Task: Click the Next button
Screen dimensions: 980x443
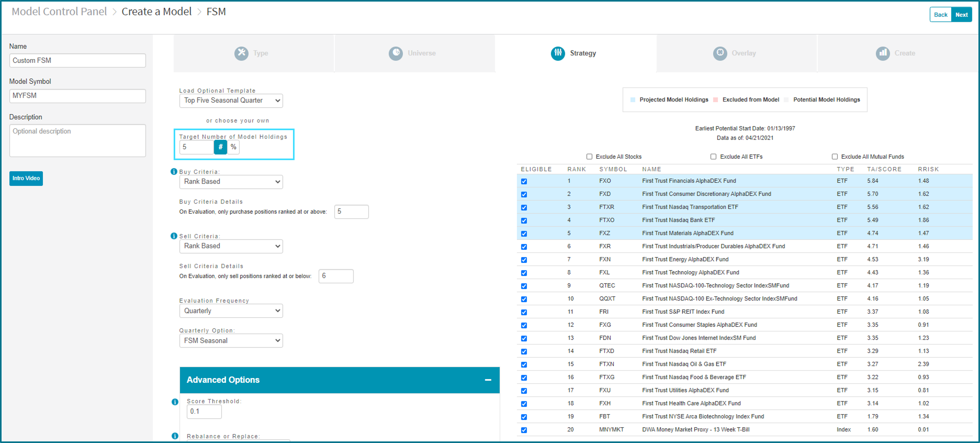Action: (961, 15)
